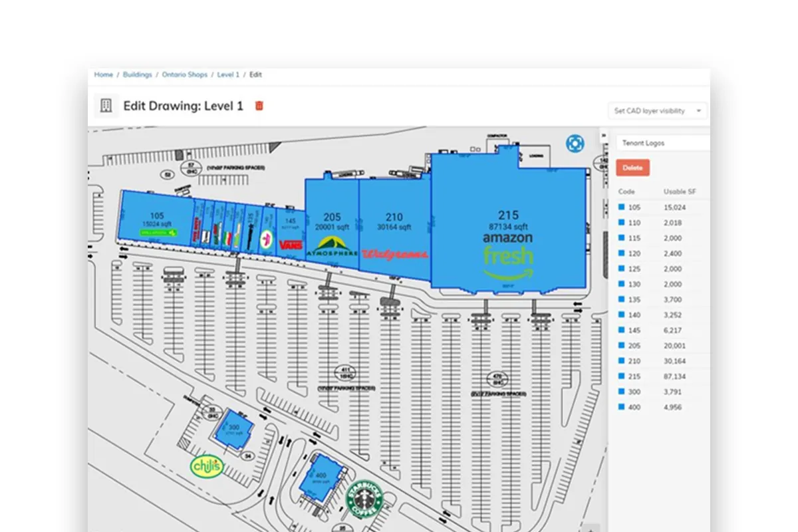Select the row with code 110

(x=663, y=223)
